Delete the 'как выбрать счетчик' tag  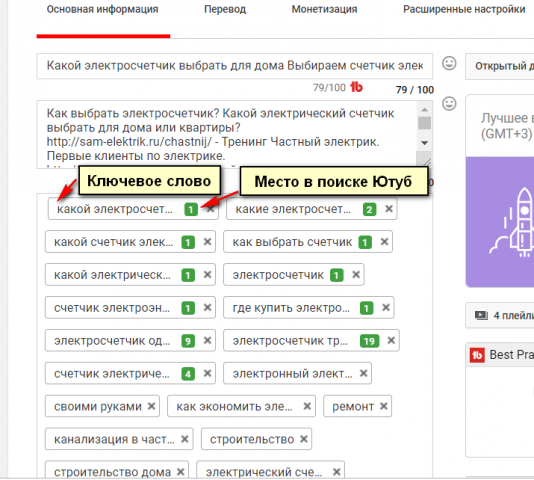point(384,242)
